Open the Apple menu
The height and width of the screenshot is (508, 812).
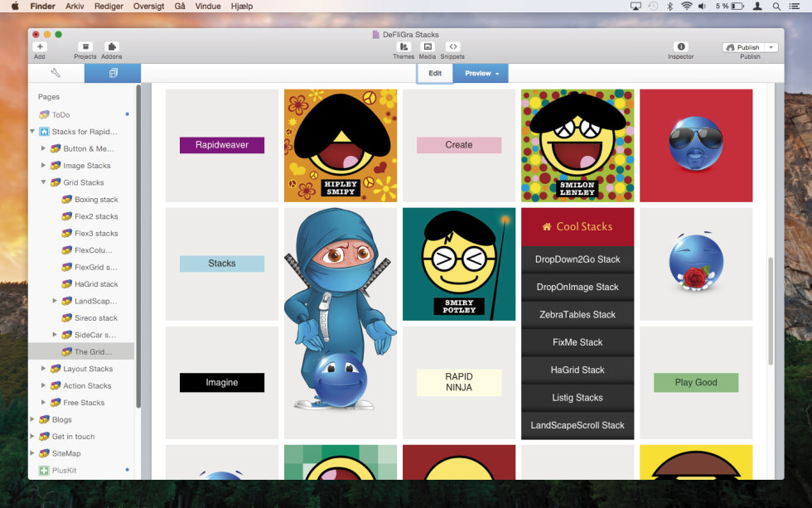15,6
